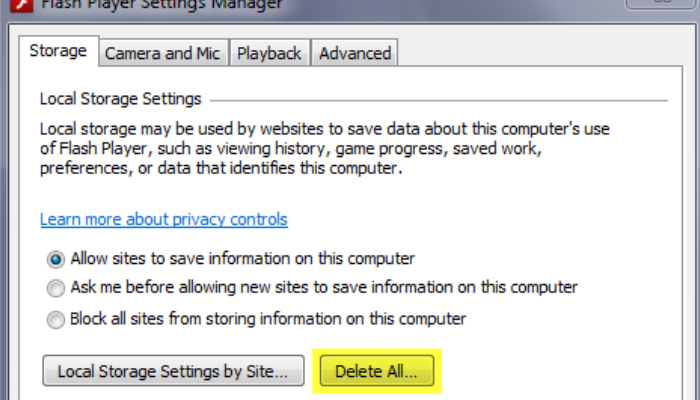Click the horizontal separator line beside Local Storage Settings
The height and width of the screenshot is (400, 700).
click(439, 100)
